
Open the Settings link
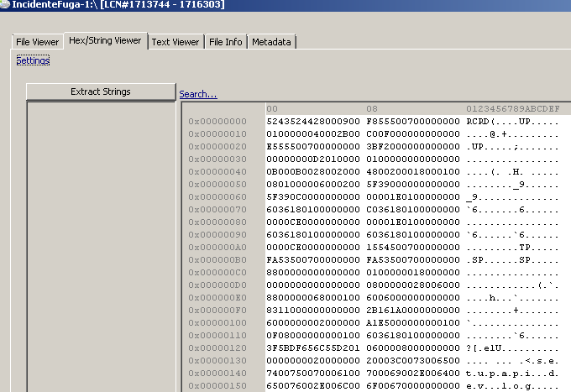[x=33, y=60]
